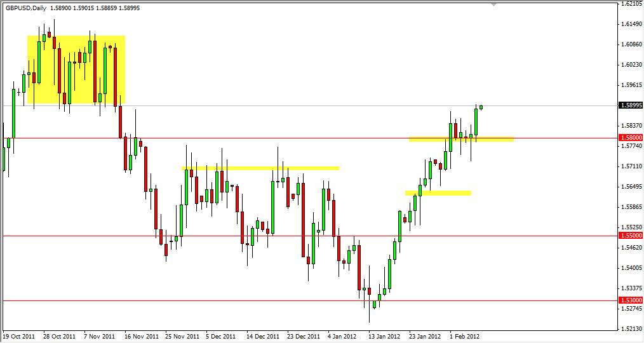Click the 1.57740 price axis label
Image resolution: width=644 pixels, height=343 pixels.
click(631, 146)
